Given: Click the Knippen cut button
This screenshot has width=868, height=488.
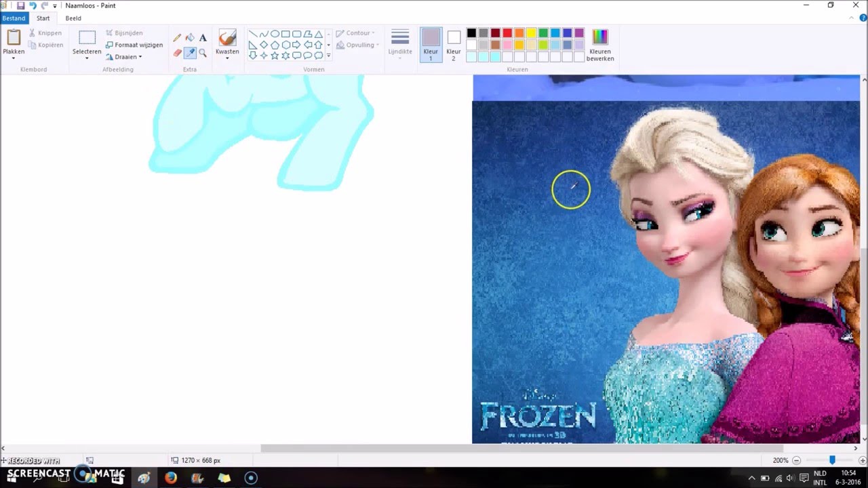Looking at the screenshot, I should [x=45, y=33].
